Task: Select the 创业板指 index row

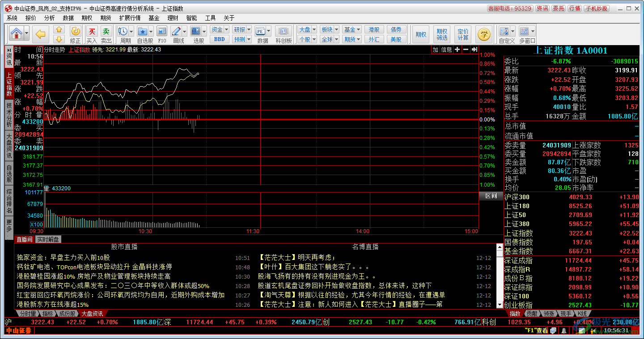Action: click(572, 305)
